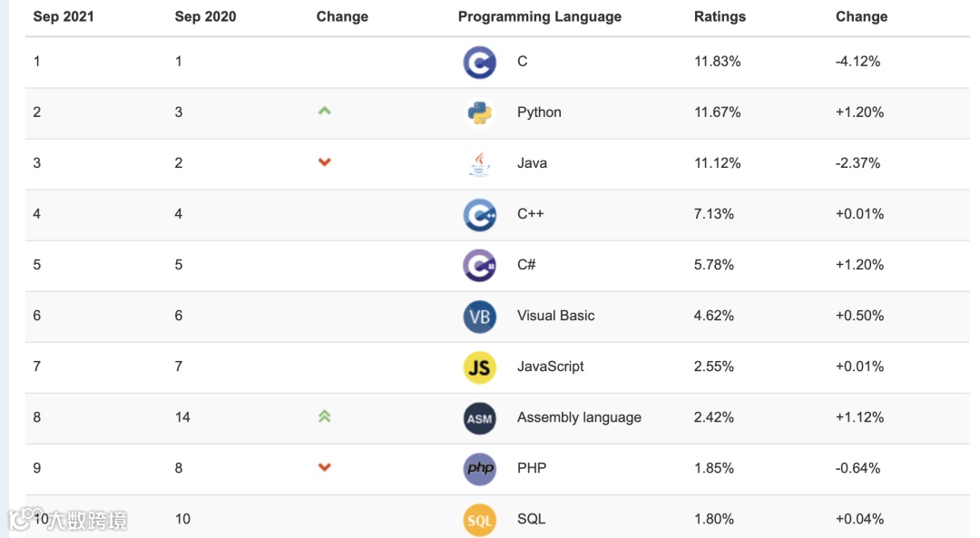Image resolution: width=980 pixels, height=538 pixels.
Task: Click the C# logo icon
Action: click(479, 265)
